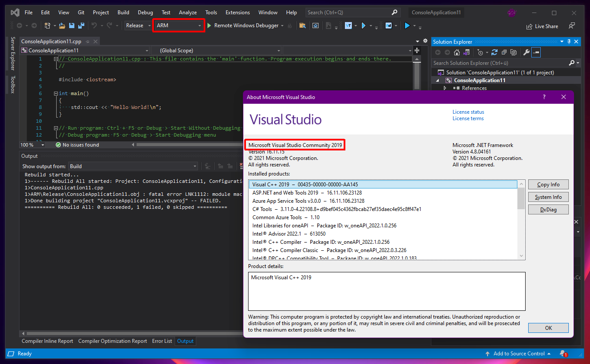Open the Show output from Build dropdown

coord(133,166)
